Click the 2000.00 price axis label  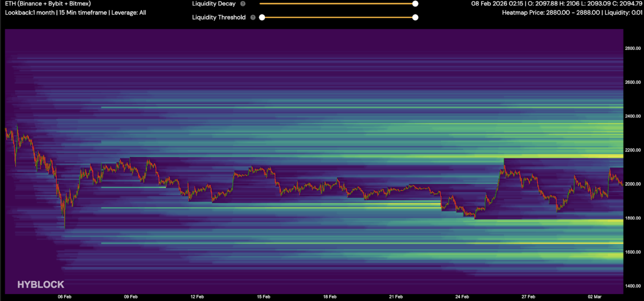pyautogui.click(x=633, y=184)
